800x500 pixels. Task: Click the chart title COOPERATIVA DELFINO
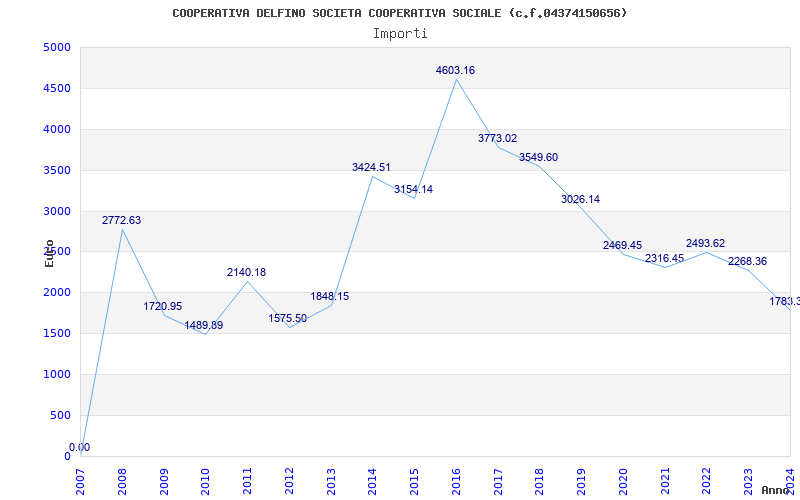click(x=399, y=13)
